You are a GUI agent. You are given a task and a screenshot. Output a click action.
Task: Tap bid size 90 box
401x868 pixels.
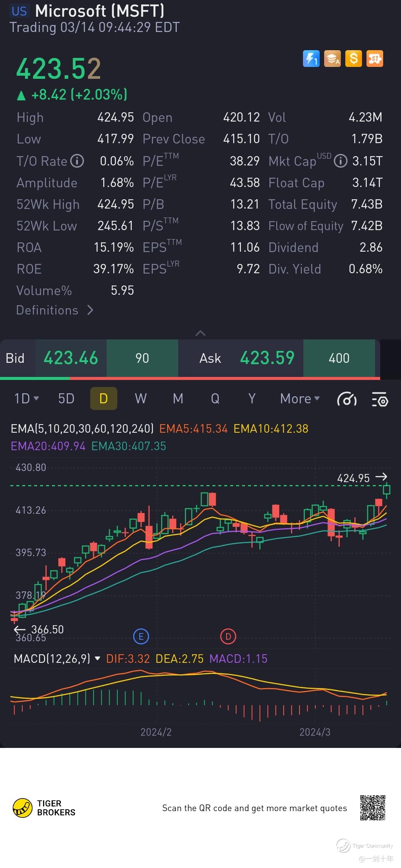[142, 358]
